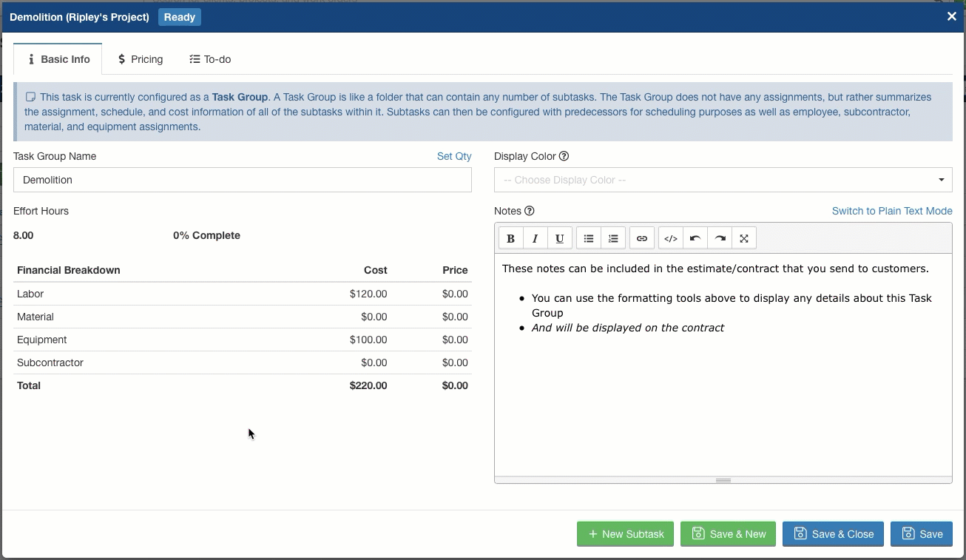Insert a bulleted list in the notes

[x=588, y=237]
